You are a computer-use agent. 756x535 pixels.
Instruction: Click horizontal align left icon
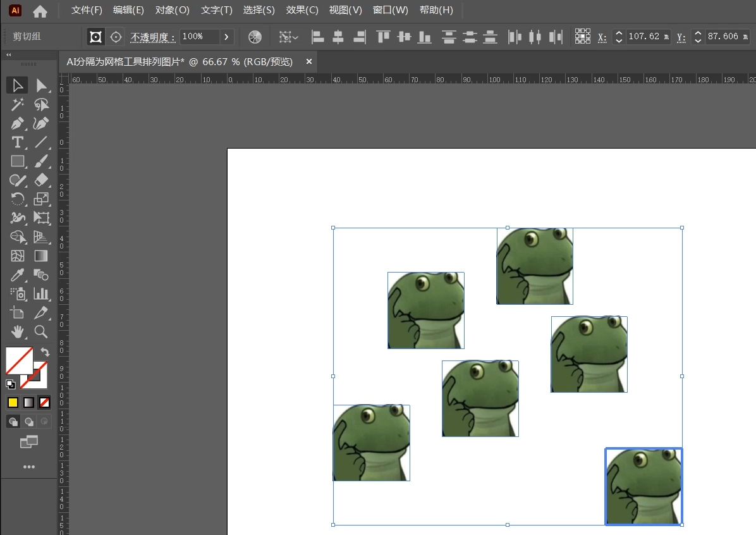tap(317, 37)
